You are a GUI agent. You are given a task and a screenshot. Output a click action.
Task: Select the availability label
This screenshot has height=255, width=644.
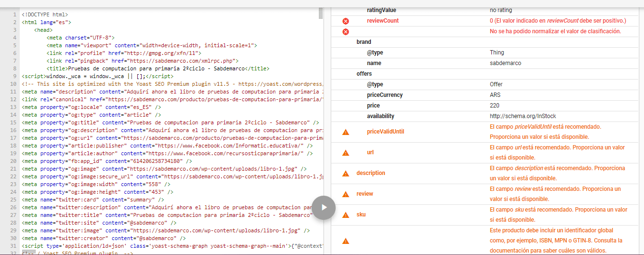(381, 116)
